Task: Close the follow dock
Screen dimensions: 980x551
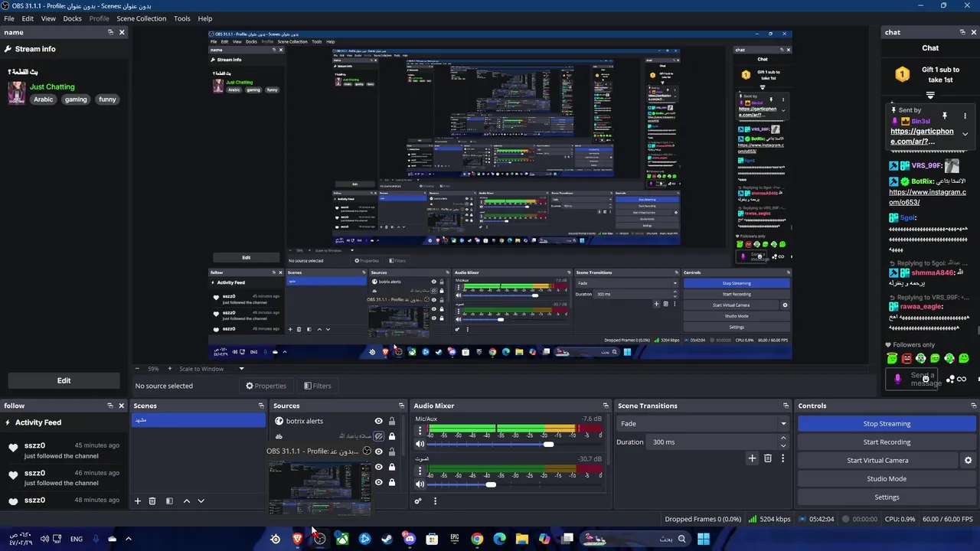Action: (122, 406)
